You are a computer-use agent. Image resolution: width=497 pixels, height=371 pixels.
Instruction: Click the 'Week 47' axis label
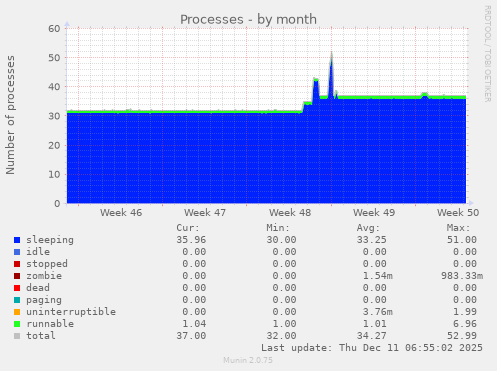point(205,213)
